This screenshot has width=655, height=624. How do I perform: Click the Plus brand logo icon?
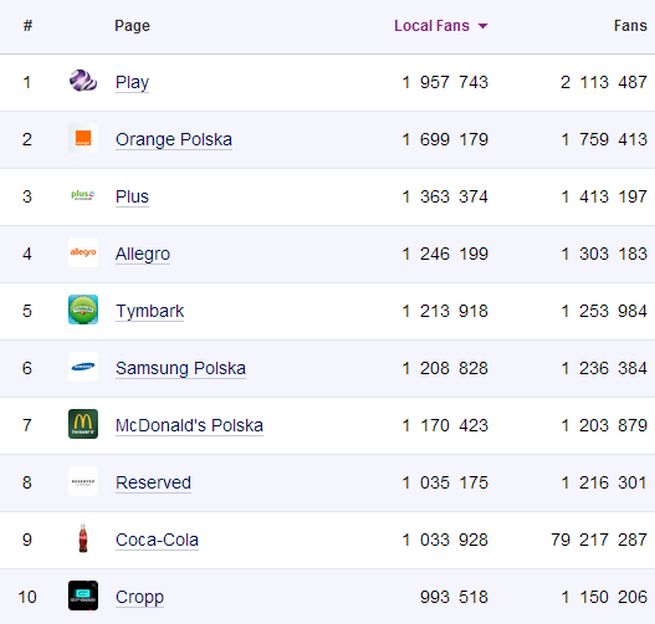click(x=83, y=196)
